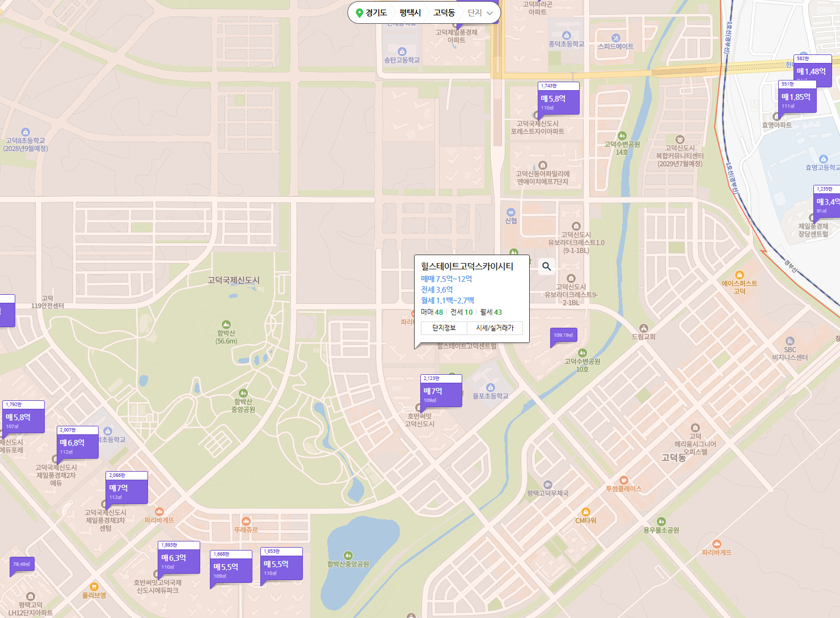Open the 매 1.48억 price marker
The height and width of the screenshot is (618, 840).
coord(813,71)
